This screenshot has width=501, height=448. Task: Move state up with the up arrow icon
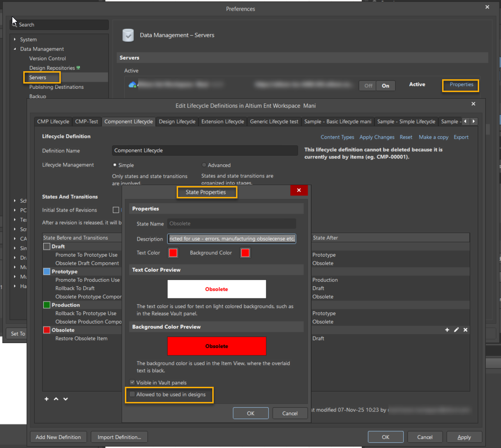click(x=56, y=399)
